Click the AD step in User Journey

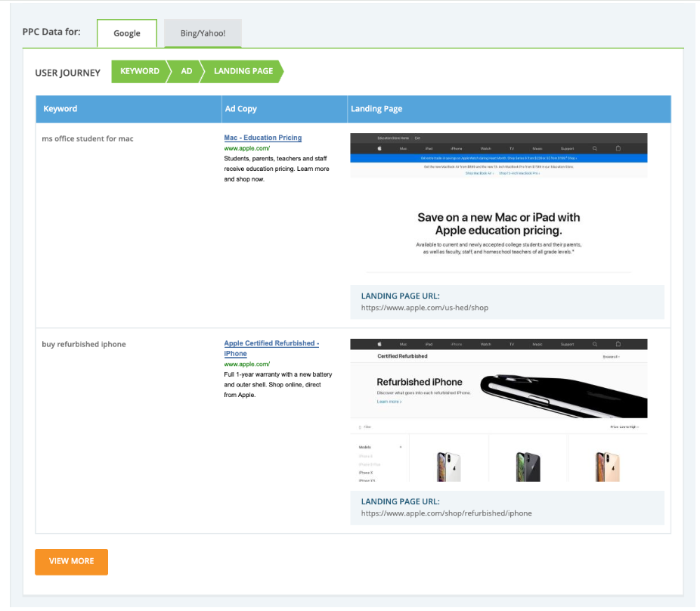(x=187, y=71)
